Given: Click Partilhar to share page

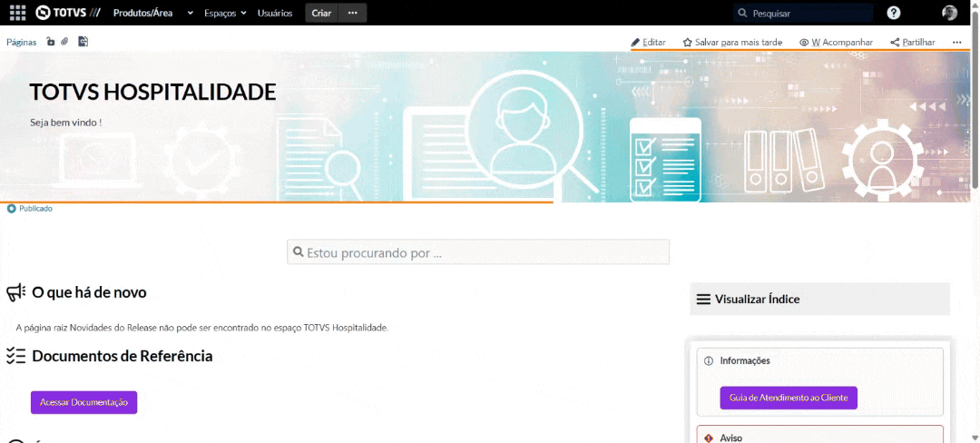Looking at the screenshot, I should click(913, 43).
